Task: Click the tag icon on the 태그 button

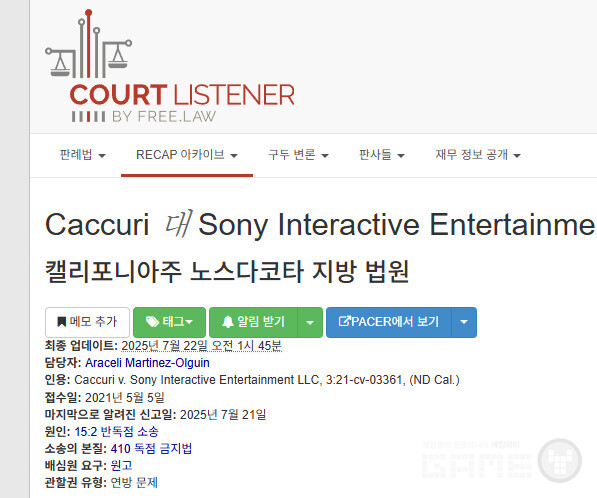Action: [x=152, y=322]
